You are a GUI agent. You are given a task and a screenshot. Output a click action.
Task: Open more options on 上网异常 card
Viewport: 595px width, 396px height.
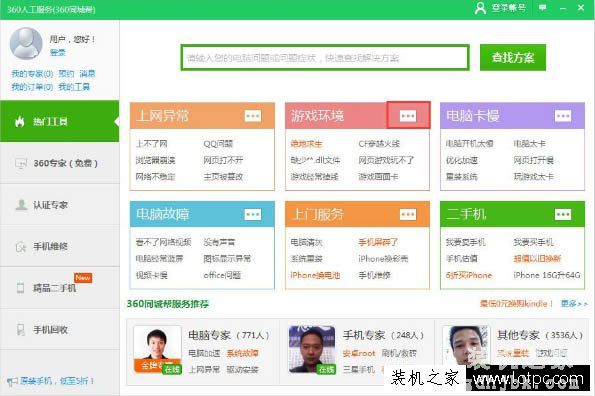(253, 115)
